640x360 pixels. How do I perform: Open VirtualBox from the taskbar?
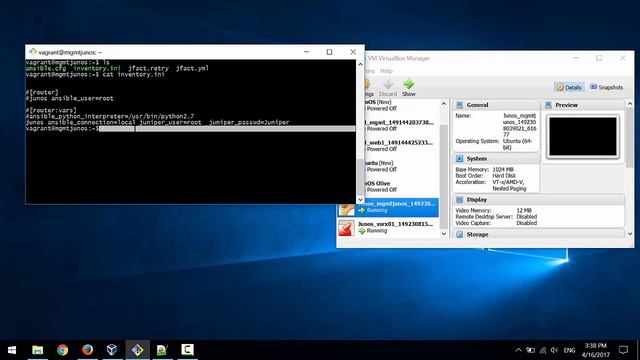[x=112, y=350]
